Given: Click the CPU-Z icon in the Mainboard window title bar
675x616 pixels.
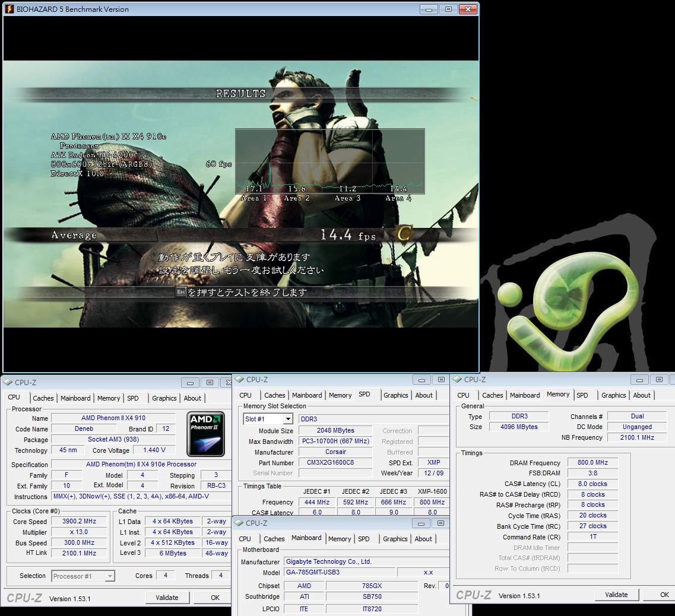Looking at the screenshot, I should (239, 523).
